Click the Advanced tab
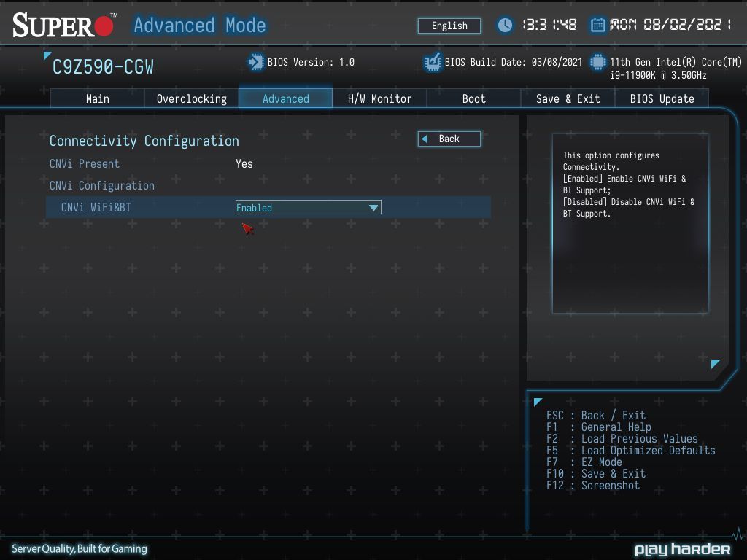 285,98
